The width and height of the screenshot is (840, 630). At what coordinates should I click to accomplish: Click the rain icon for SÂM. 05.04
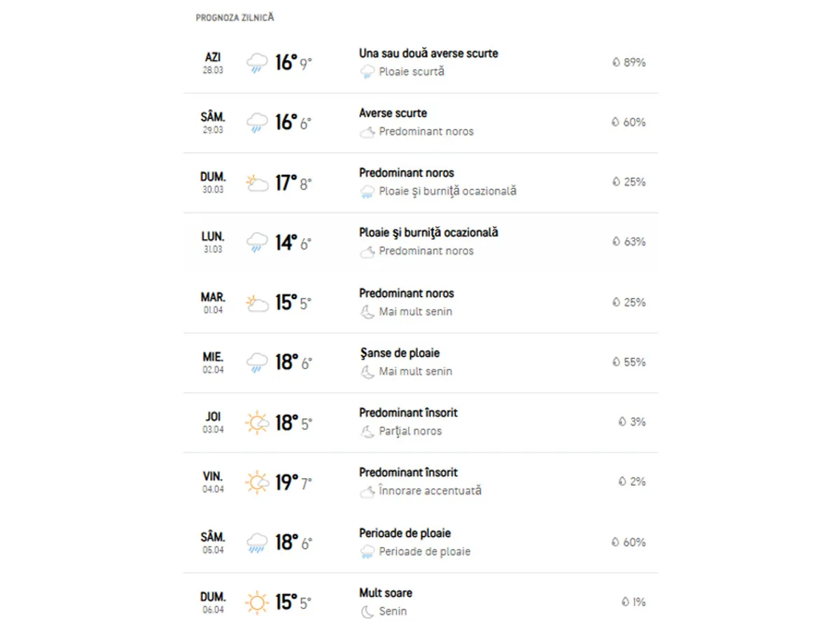[x=257, y=542]
